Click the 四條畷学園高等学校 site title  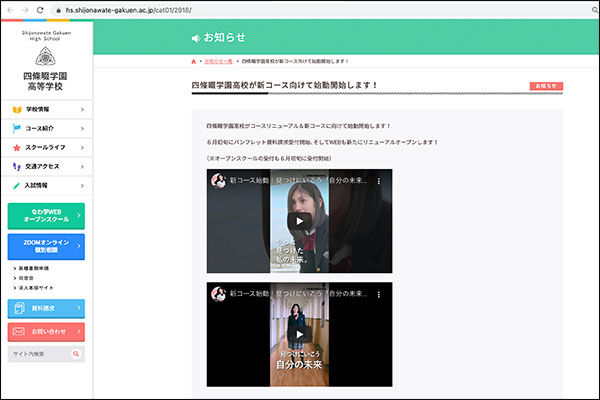[45, 81]
